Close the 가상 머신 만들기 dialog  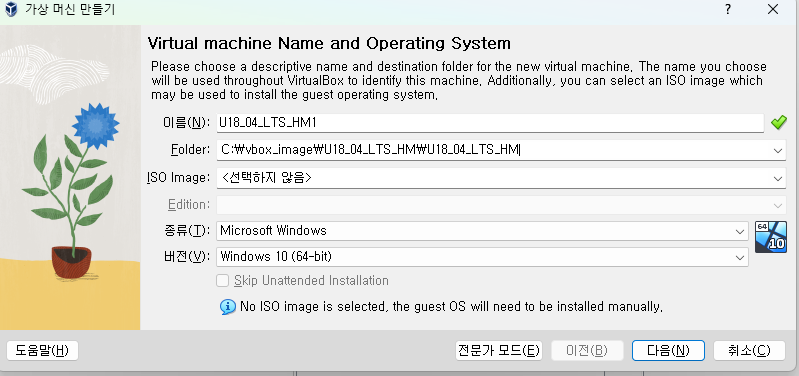773,9
